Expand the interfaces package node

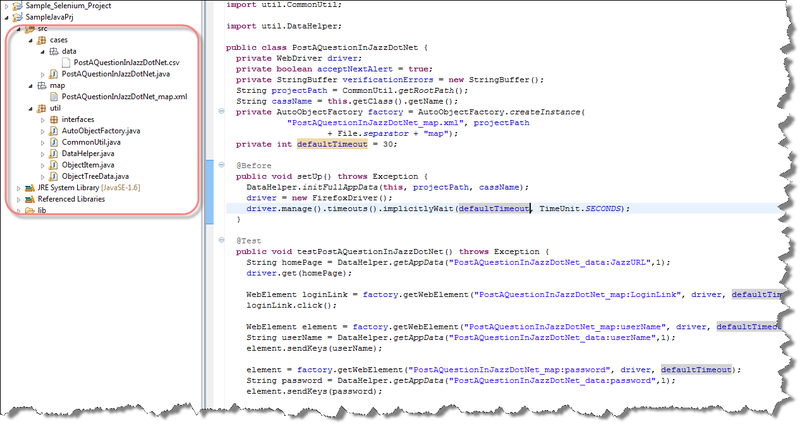pyautogui.click(x=43, y=120)
